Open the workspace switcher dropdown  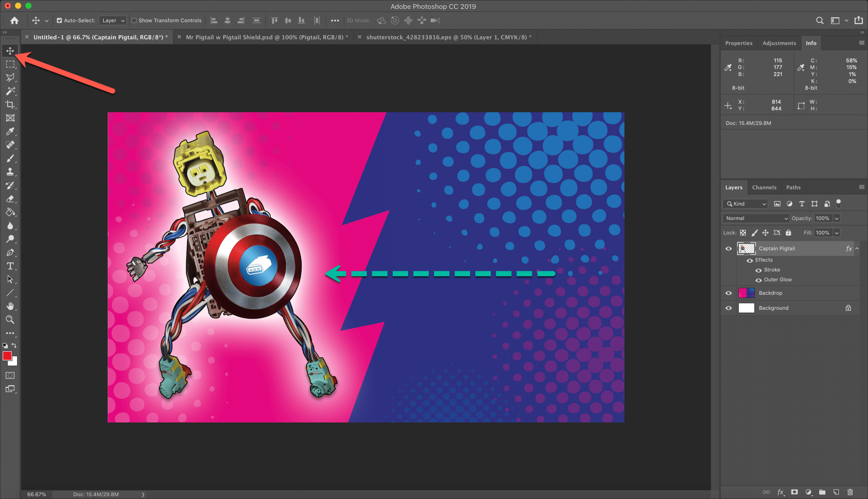[x=846, y=21]
